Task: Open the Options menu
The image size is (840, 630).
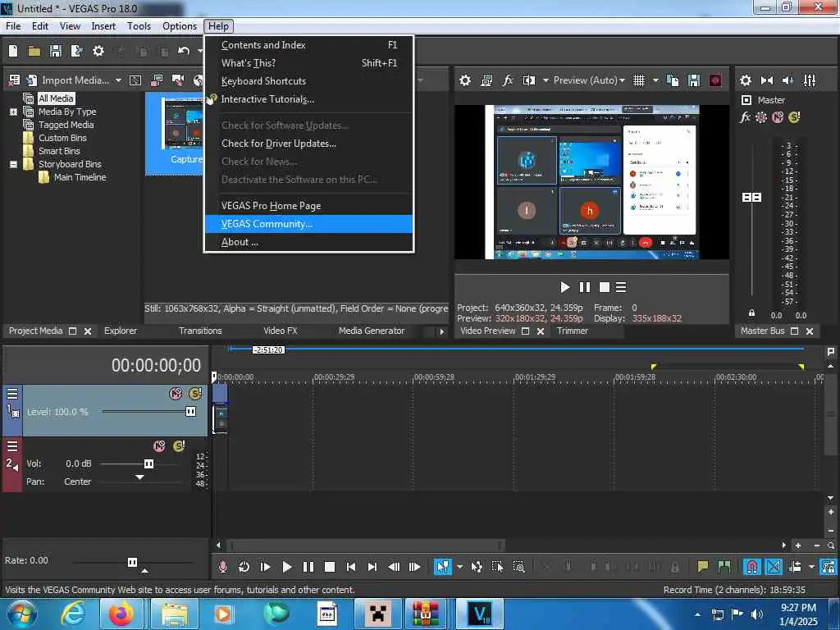Action: 180,25
